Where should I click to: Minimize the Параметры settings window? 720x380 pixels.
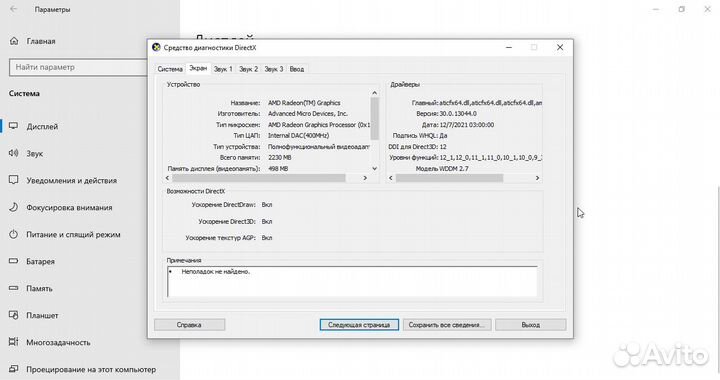pos(656,9)
